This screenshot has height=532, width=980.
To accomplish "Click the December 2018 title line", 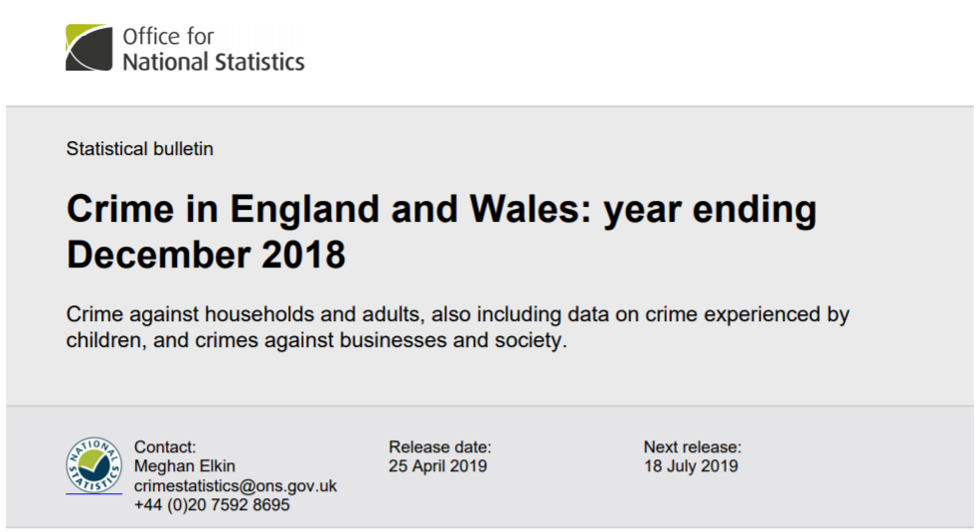I will [x=206, y=255].
